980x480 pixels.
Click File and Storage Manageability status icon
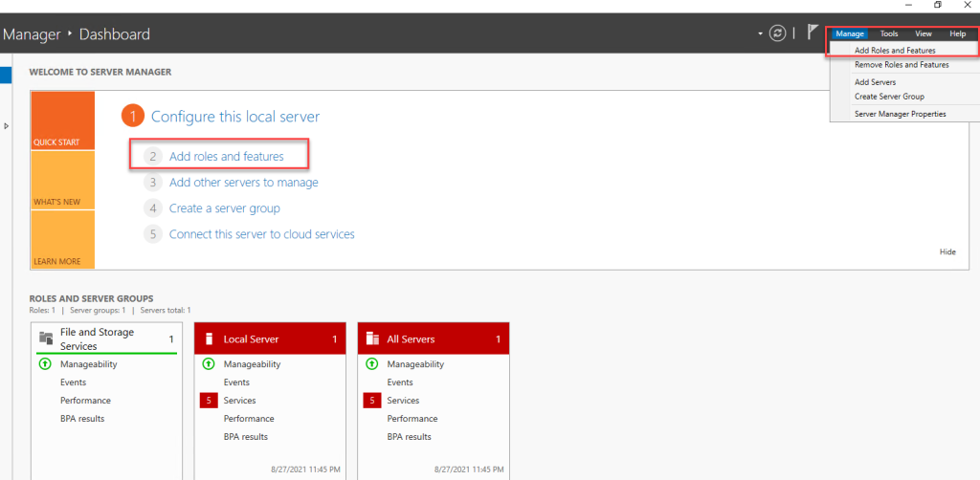pos(45,364)
